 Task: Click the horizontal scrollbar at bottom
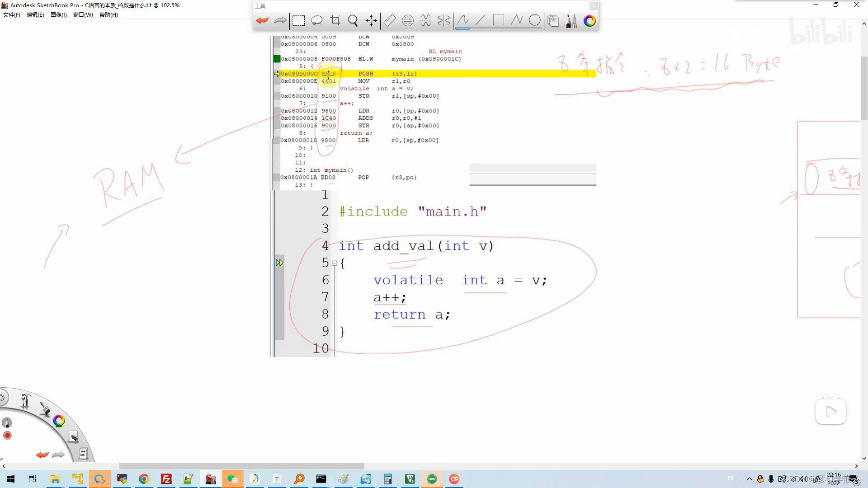click(x=241, y=466)
